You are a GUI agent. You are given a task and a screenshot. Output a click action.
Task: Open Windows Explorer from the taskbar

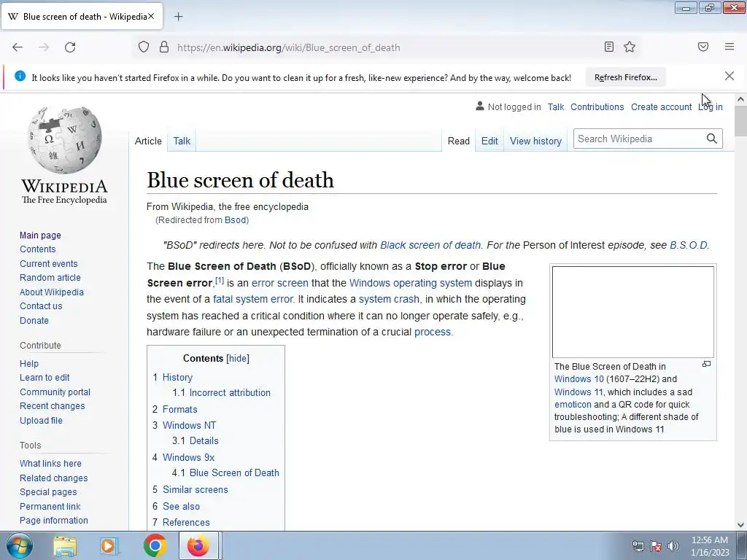click(x=65, y=545)
